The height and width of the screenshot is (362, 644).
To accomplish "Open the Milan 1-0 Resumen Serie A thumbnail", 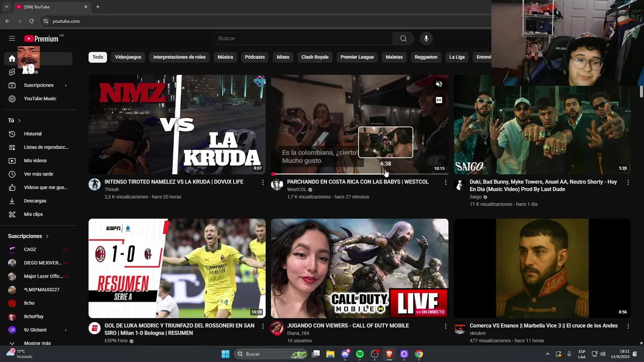I will tap(177, 268).
